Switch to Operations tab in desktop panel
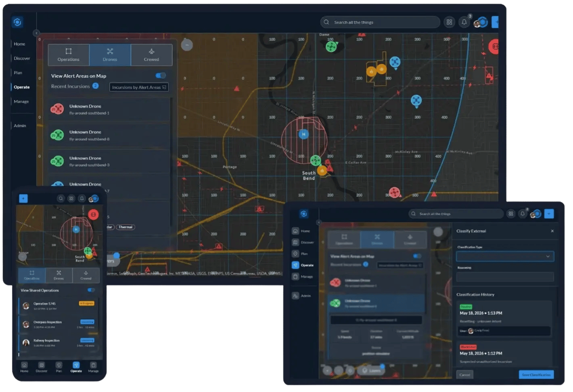Image resolution: width=573 pixels, height=392 pixels. click(69, 55)
